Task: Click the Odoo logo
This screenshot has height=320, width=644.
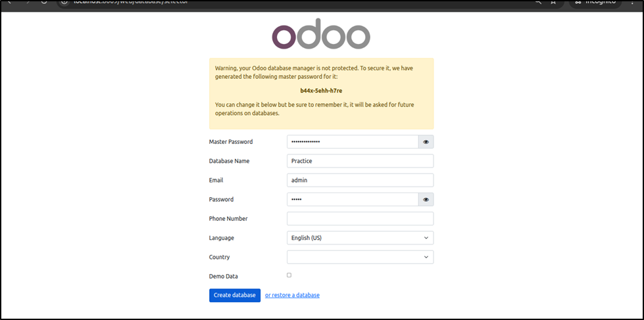Action: 321,36
